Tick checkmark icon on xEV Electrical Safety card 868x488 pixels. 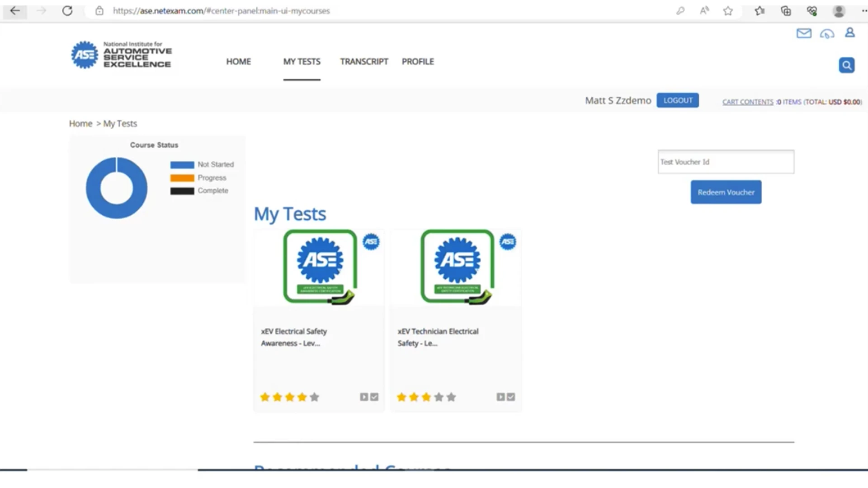coord(374,397)
